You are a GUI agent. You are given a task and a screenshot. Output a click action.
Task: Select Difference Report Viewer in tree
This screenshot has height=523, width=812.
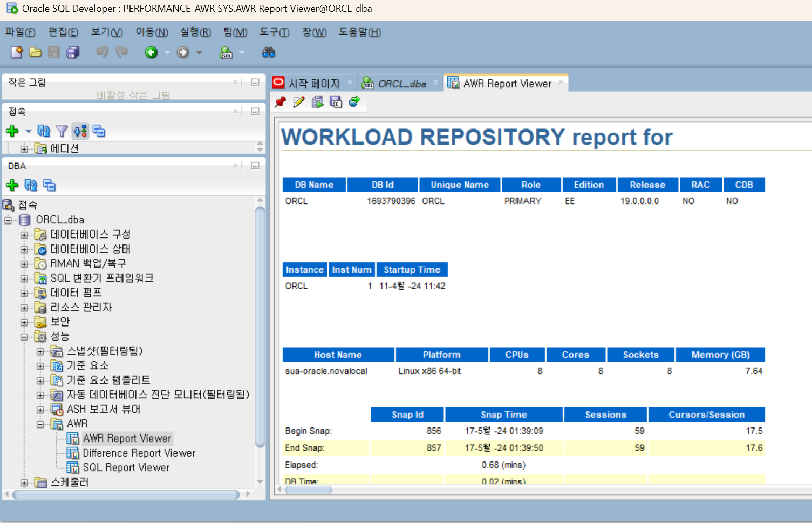coord(139,453)
